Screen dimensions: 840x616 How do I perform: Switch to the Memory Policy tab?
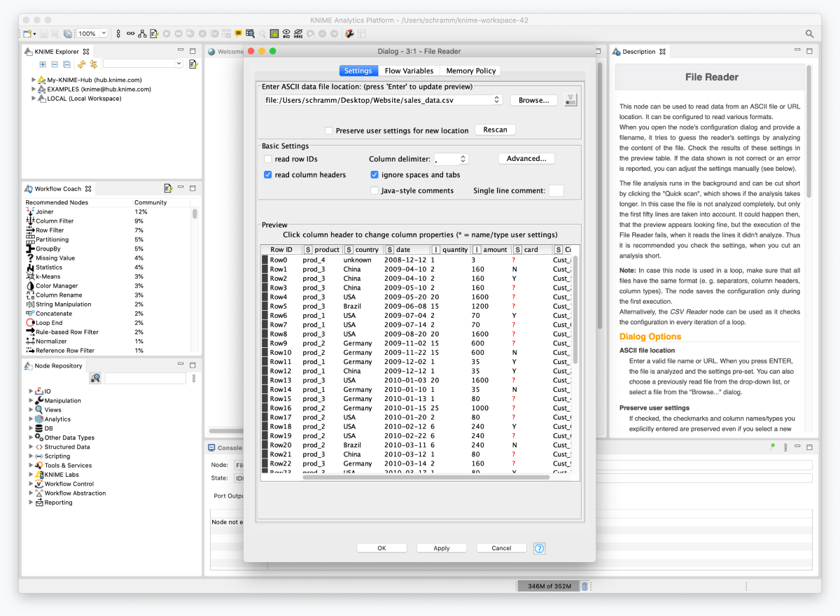pos(470,71)
